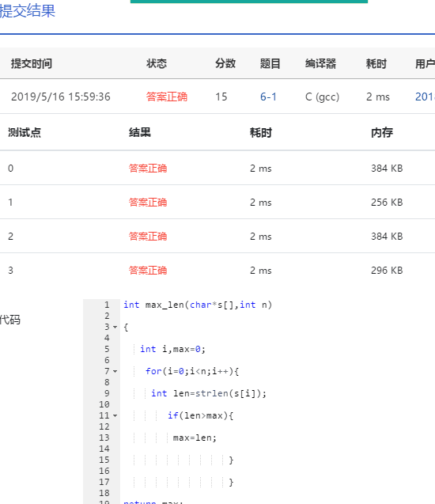Select the 测试点 column header
The height and width of the screenshot is (504, 435).
pyautogui.click(x=25, y=132)
